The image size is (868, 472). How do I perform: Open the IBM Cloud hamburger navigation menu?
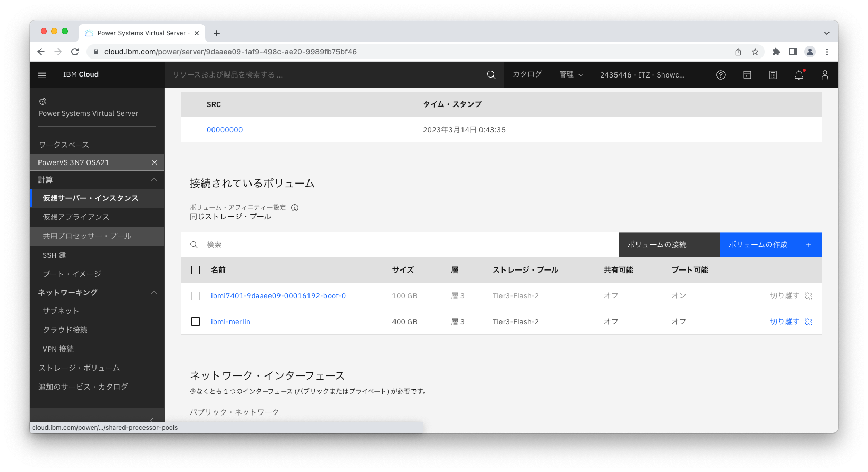click(x=42, y=75)
